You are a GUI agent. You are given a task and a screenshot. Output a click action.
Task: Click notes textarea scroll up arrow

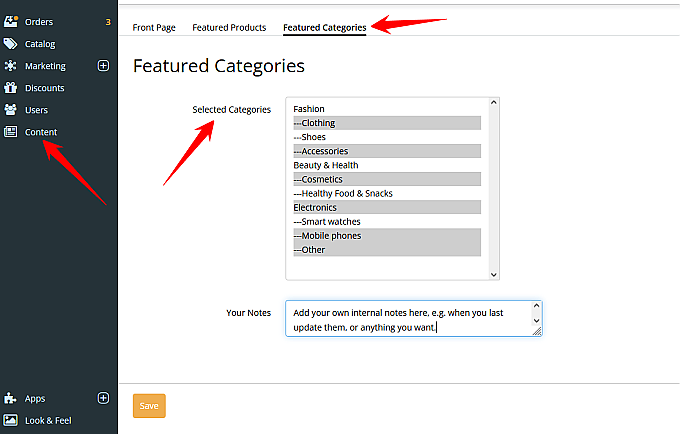tap(536, 306)
